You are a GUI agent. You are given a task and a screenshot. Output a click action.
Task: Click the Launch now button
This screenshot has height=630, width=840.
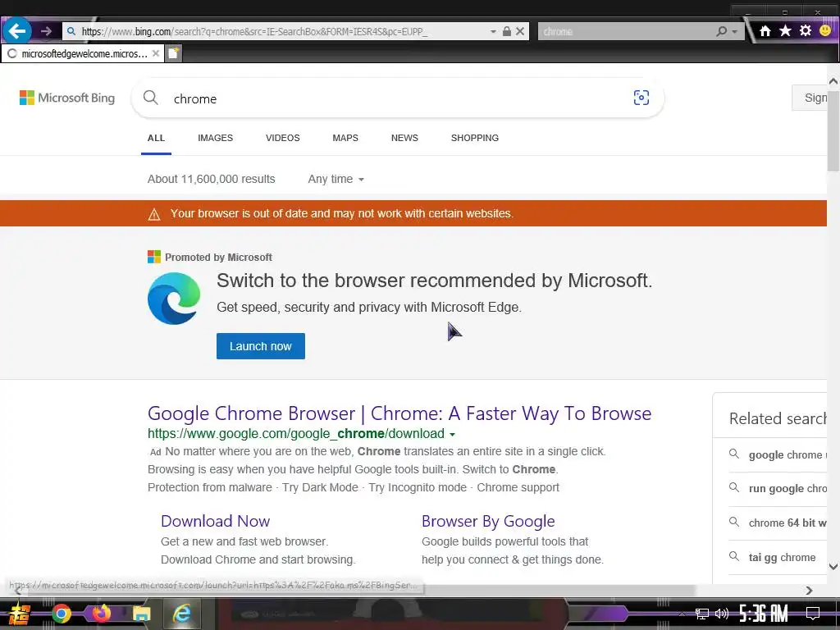coord(260,346)
